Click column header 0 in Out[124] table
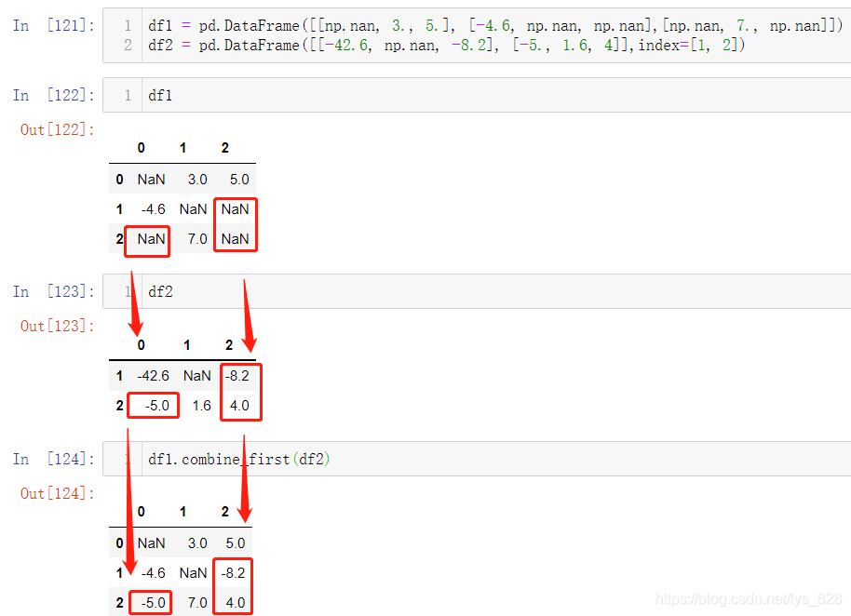 click(142, 512)
